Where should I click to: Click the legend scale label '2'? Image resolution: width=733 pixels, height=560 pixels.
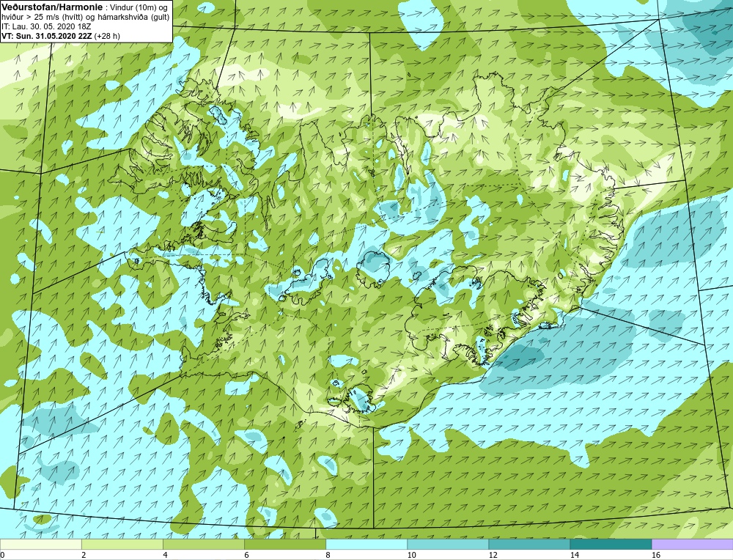tap(84, 555)
